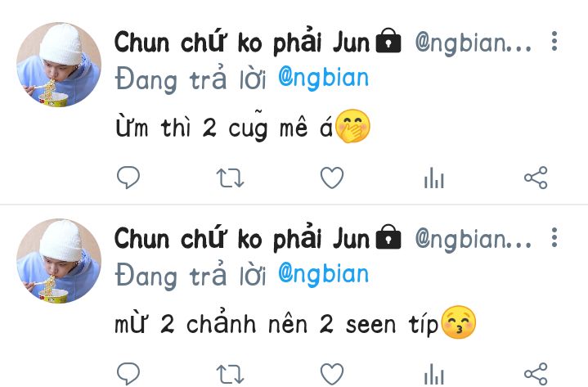Retweet the "mừ 2 chảnh" tweet
Image resolution: width=588 pixels, height=387 pixels.
coord(231,374)
